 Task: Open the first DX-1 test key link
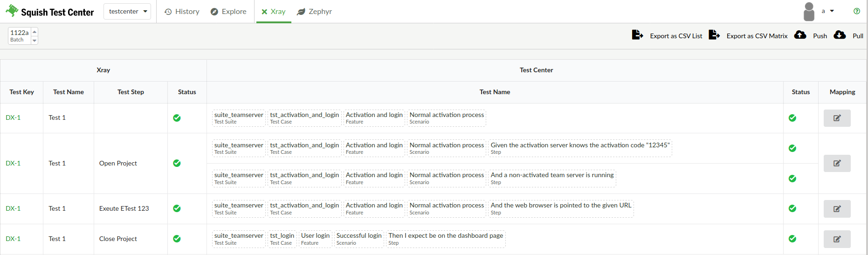coord(13,118)
